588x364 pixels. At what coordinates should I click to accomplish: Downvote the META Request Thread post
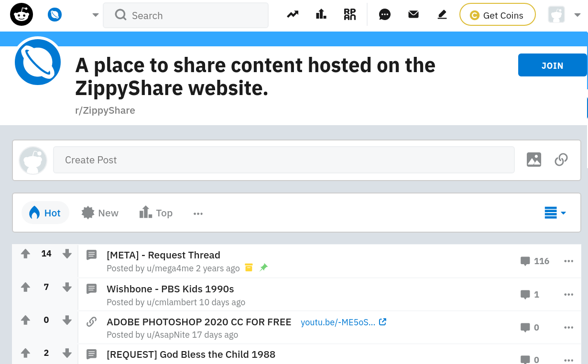tap(67, 254)
